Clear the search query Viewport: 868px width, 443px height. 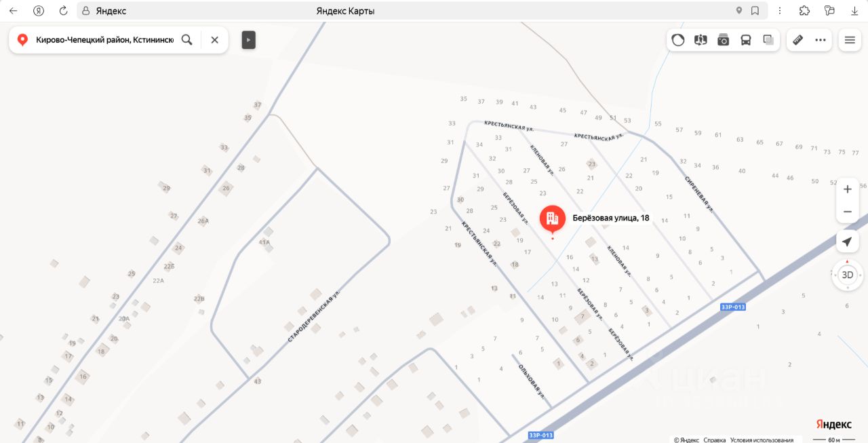click(x=215, y=40)
